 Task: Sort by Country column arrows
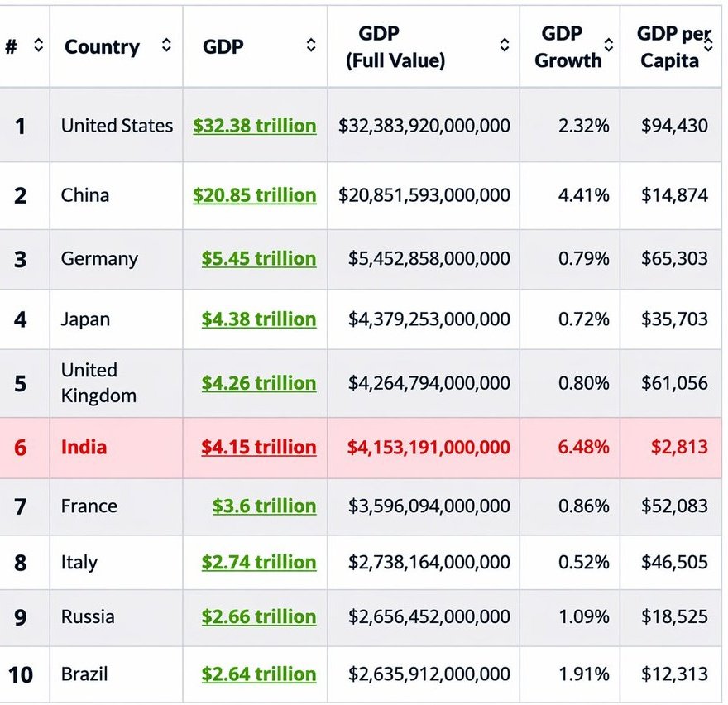point(166,45)
